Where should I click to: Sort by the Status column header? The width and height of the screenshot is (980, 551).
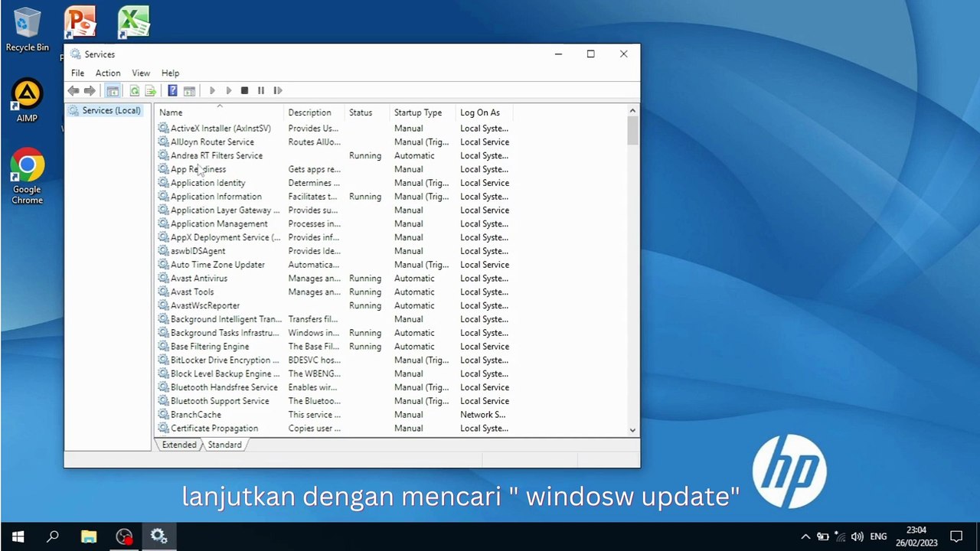click(368, 112)
